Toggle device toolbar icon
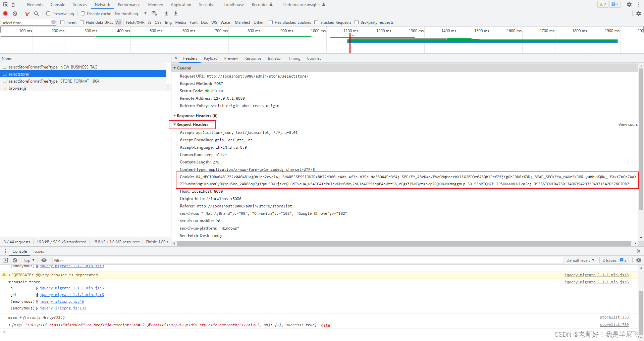 (14, 5)
